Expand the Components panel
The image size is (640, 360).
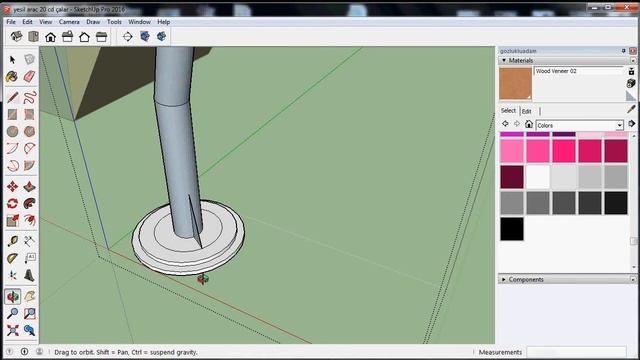(x=504, y=280)
